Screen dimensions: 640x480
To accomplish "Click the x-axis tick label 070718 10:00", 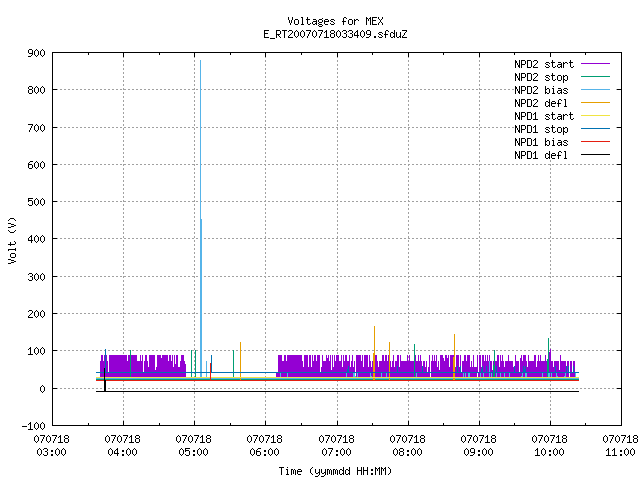I will coord(549,446).
